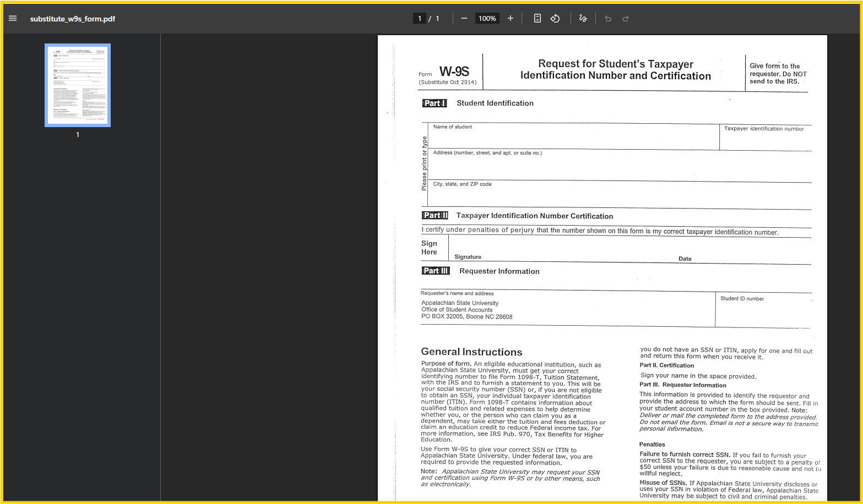
Task: Activate the draw annotation tool
Action: [583, 18]
